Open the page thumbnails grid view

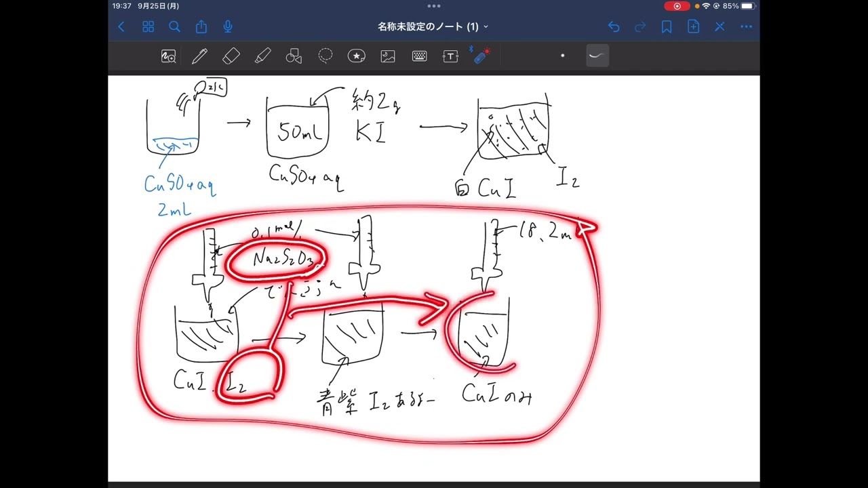coord(148,26)
